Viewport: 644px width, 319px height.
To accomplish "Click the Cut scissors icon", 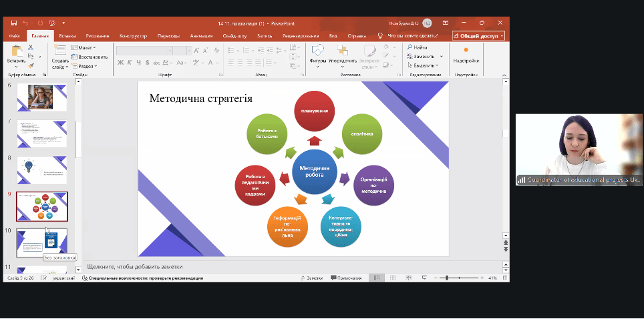I will [31, 48].
